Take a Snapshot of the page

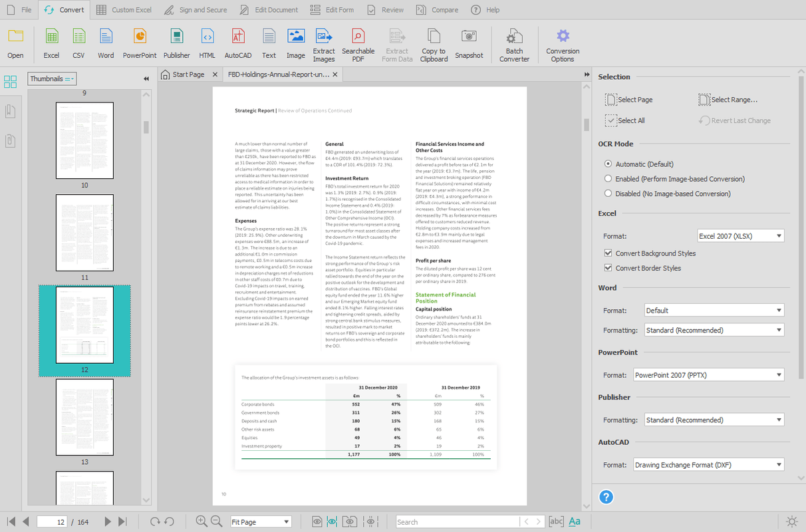coord(469,43)
